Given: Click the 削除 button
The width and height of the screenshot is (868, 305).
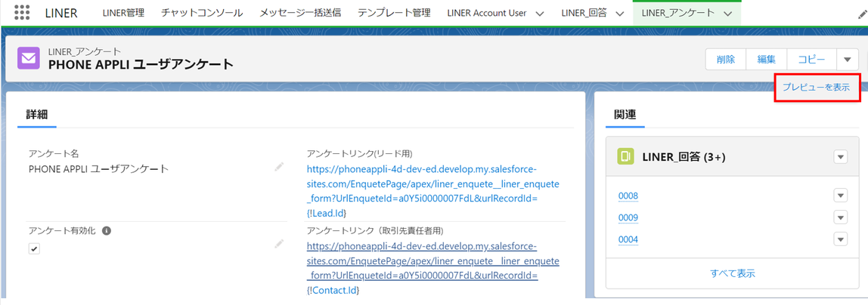Looking at the screenshot, I should (725, 59).
